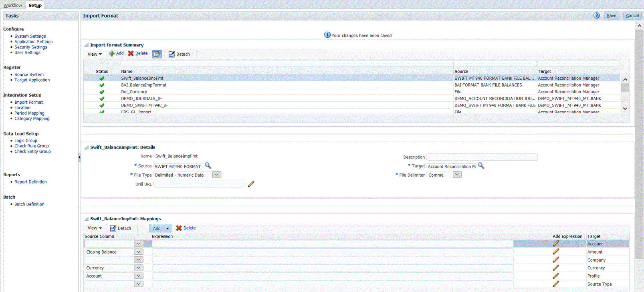Collapse the Swift_BalanceImpFmt Details section
Image resolution: width=644 pixels, height=292 pixels.
(86, 147)
